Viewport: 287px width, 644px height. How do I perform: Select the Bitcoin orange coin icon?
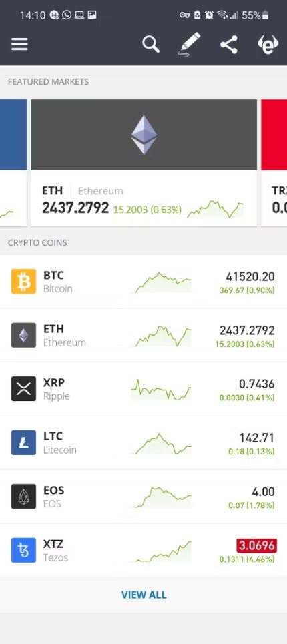(23, 282)
